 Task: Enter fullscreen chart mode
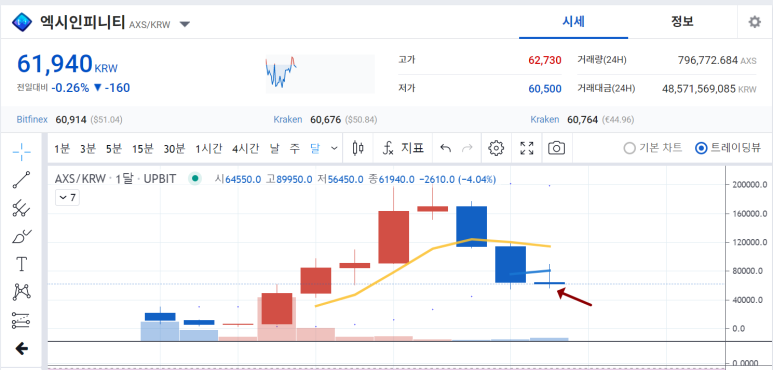(x=527, y=148)
